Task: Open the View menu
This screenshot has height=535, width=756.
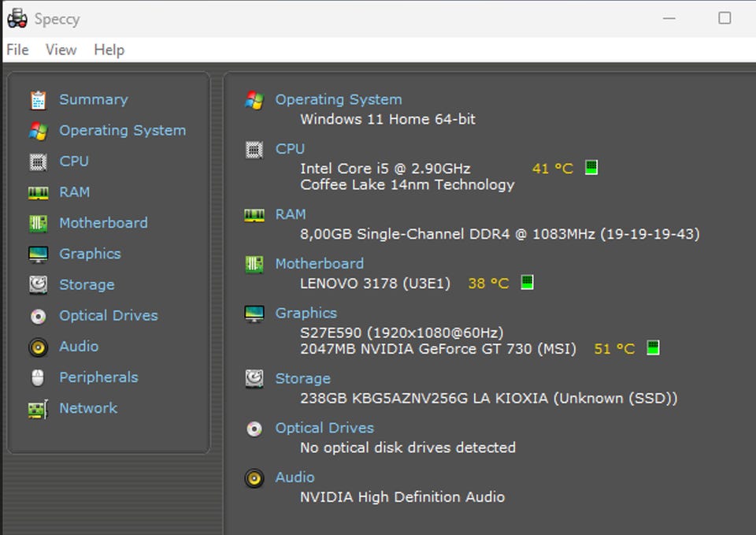Action: 61,50
